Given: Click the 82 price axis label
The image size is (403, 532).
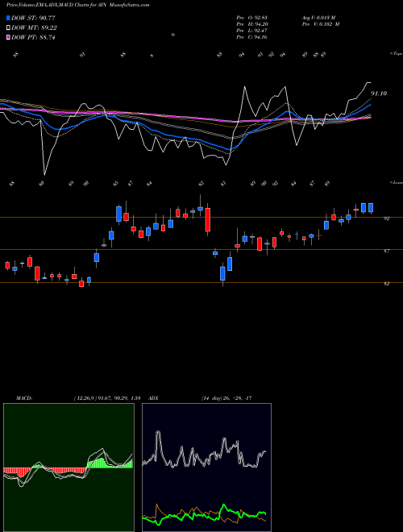Looking at the screenshot, I should pyautogui.click(x=386, y=284).
